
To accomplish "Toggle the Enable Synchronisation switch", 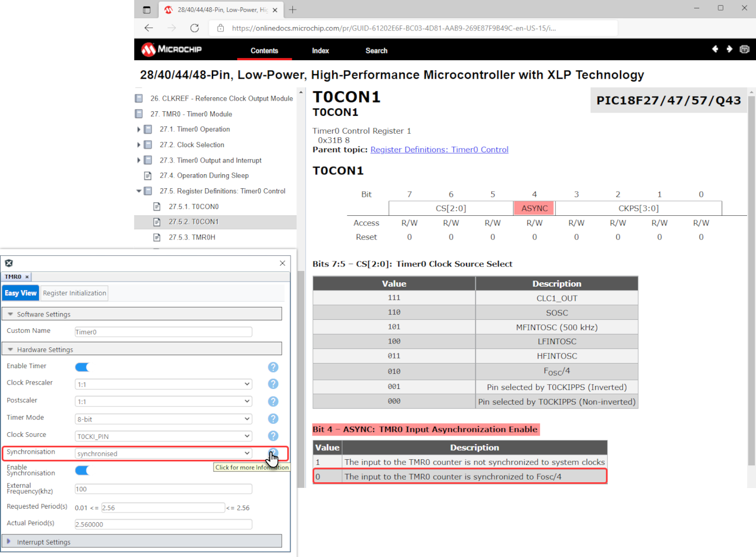I will pos(82,470).
